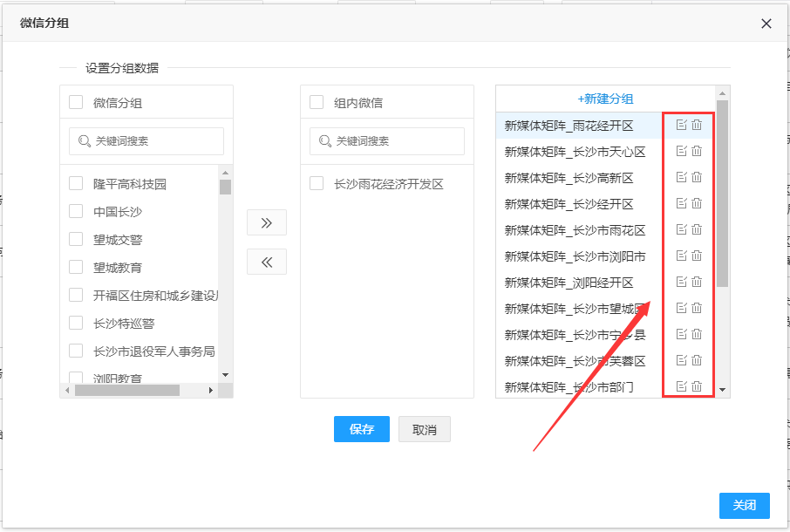Click delete icon for 新媒体矩阵_雨花经开区
Image resolution: width=790 pixels, height=532 pixels.
[x=697, y=125]
